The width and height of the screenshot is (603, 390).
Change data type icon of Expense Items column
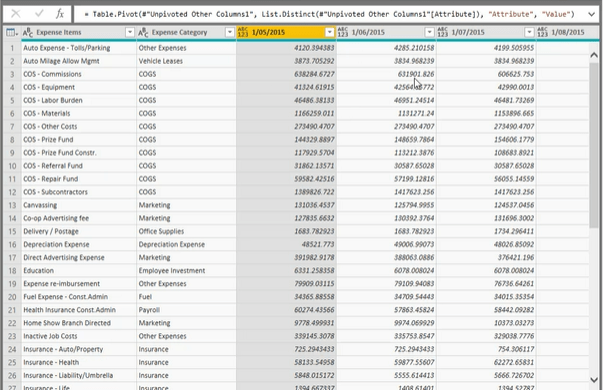28,33
